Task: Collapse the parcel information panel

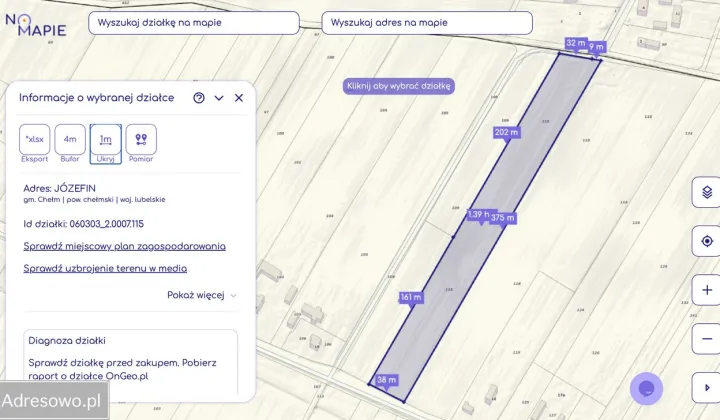Action: point(219,98)
